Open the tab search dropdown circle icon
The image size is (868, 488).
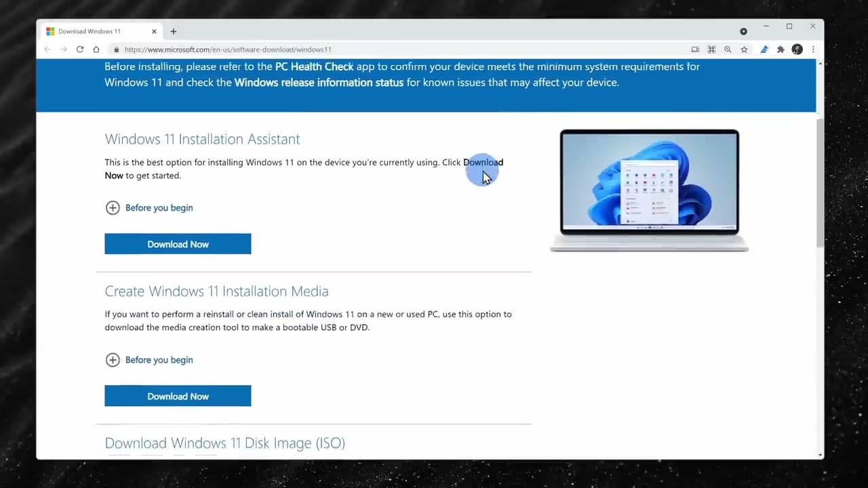tap(743, 31)
